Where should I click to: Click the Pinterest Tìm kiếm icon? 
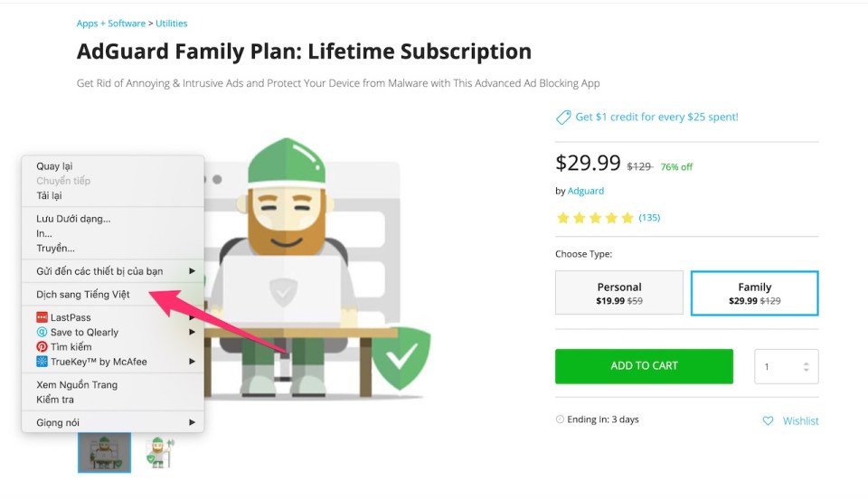[x=42, y=347]
